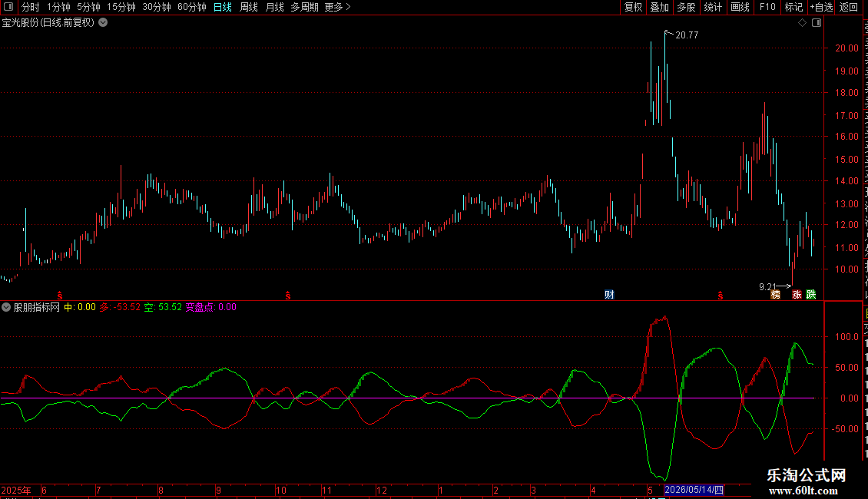Click the 返回 back button
The height and width of the screenshot is (499, 868).
click(x=849, y=7)
